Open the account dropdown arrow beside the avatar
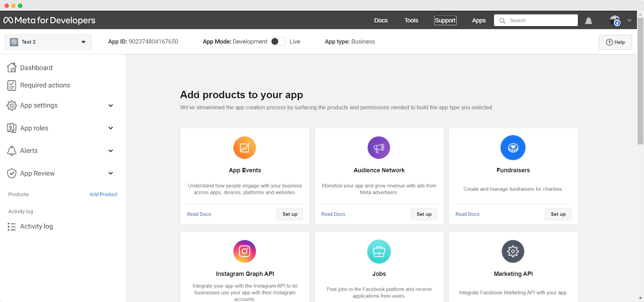644x302 pixels. click(629, 21)
